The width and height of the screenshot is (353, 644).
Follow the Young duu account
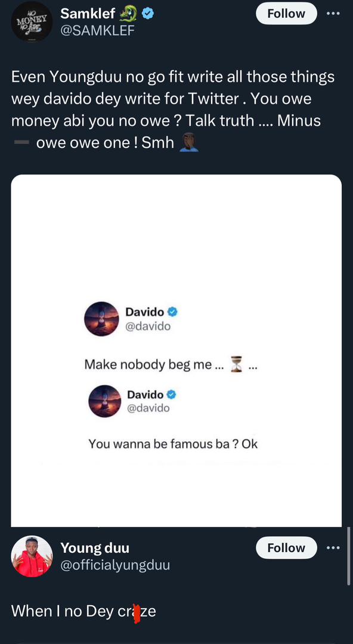tap(286, 547)
